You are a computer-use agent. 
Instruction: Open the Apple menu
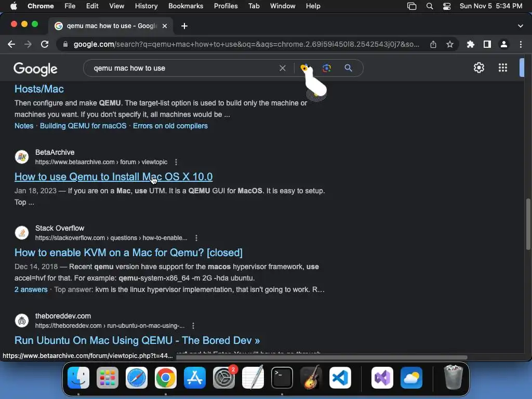[x=14, y=6]
